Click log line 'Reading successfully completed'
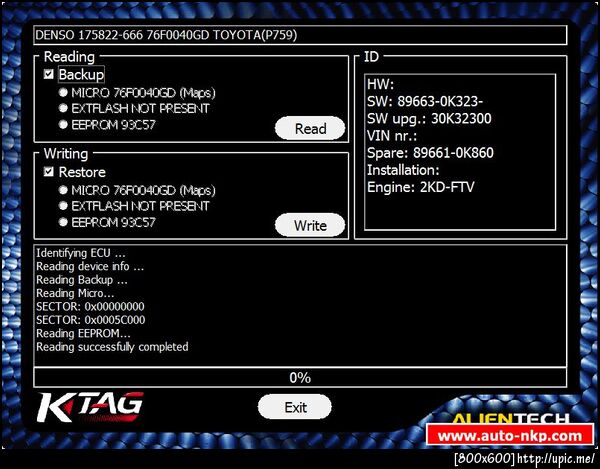Viewport: 600px width, 469px height. (x=112, y=347)
